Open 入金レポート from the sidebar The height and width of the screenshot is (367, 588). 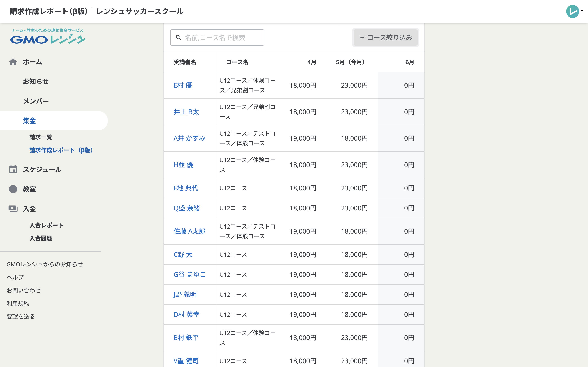46,225
